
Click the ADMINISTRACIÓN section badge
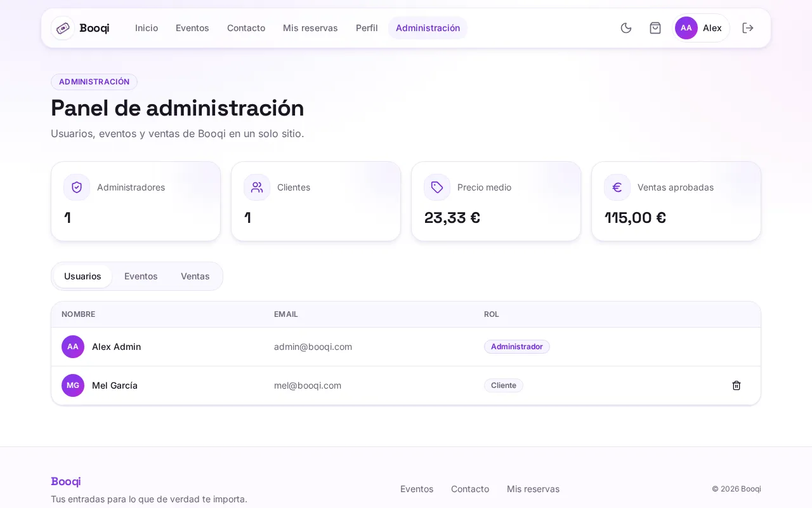[x=94, y=82]
